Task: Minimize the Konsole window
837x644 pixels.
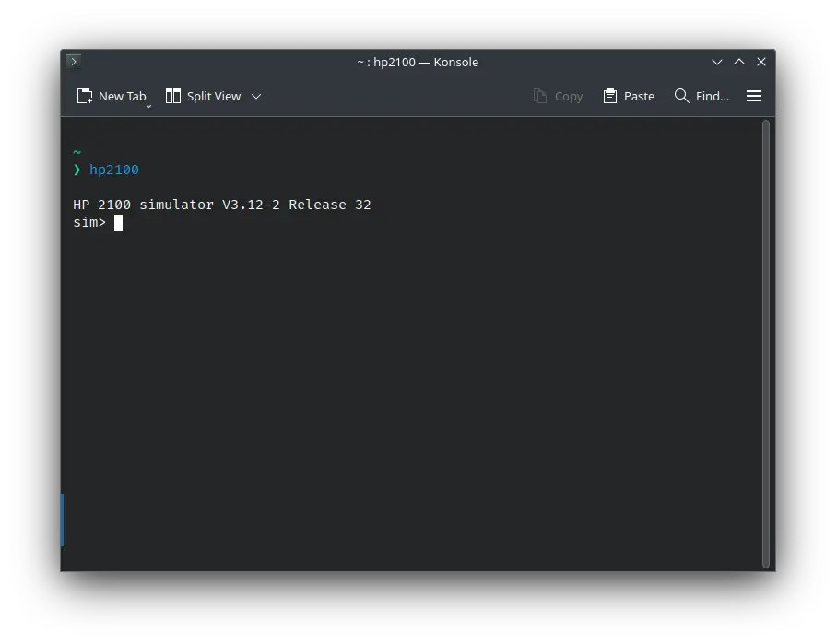Action: 717,62
